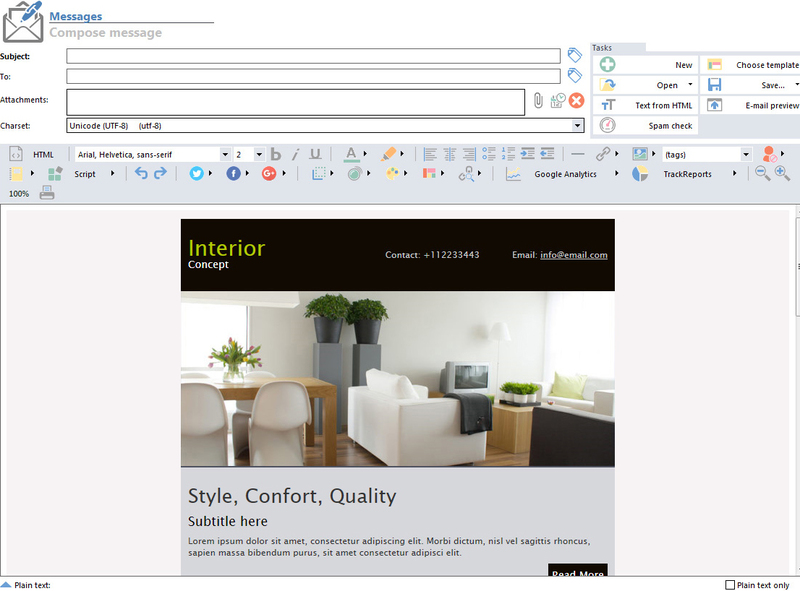Open the (tags) dropdown

(x=745, y=154)
